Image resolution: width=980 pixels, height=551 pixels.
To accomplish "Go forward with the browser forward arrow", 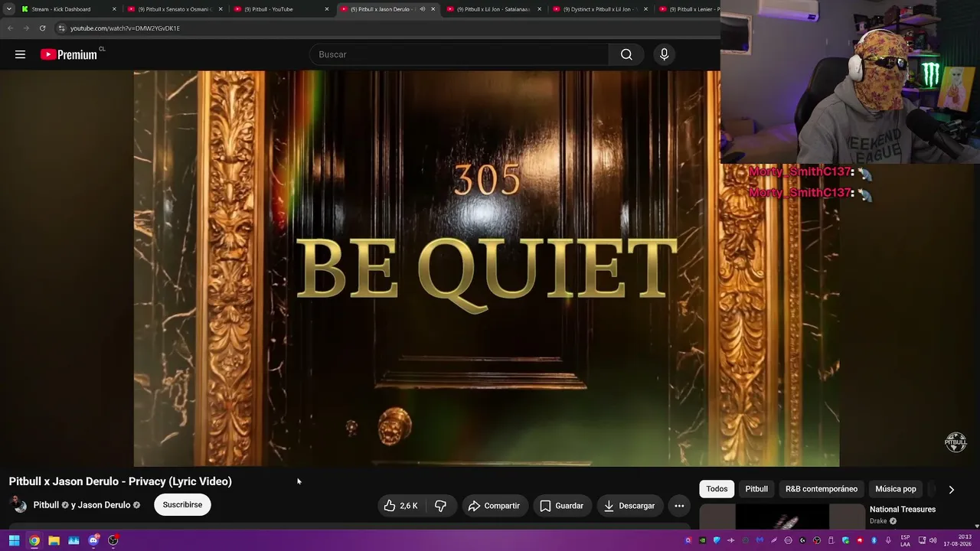I will [x=26, y=28].
